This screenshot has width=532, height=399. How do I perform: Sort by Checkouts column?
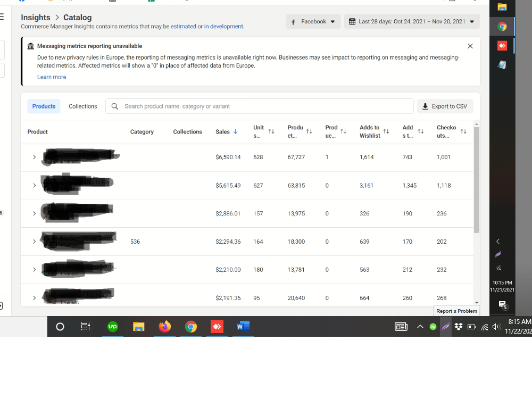point(463,131)
